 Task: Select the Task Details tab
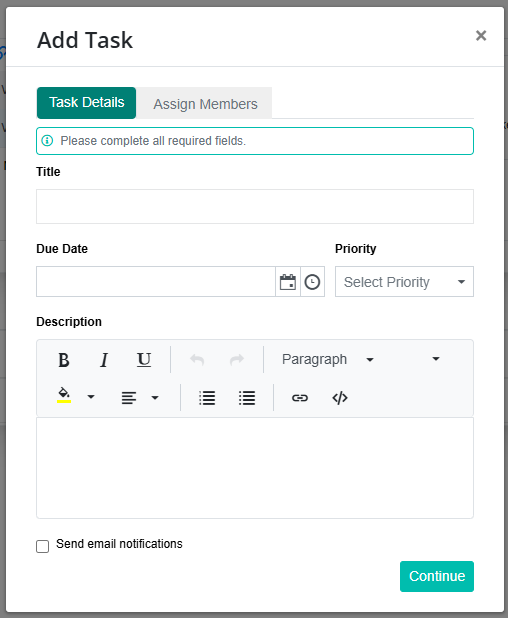(x=86, y=102)
